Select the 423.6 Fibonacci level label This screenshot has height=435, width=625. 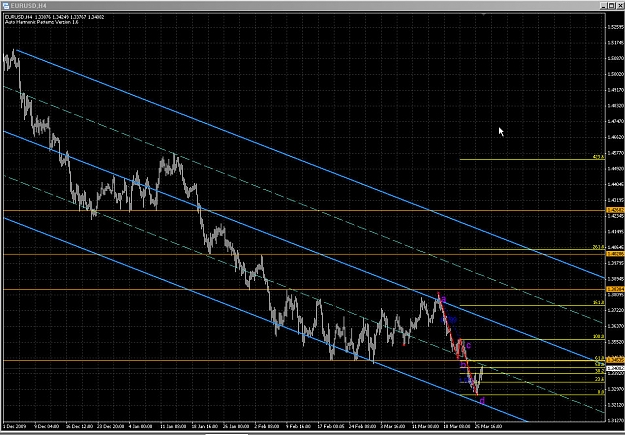tap(599, 157)
